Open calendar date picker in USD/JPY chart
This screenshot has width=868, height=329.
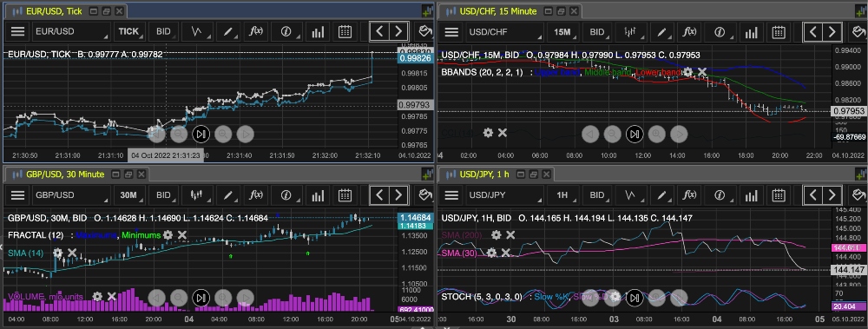tap(779, 195)
